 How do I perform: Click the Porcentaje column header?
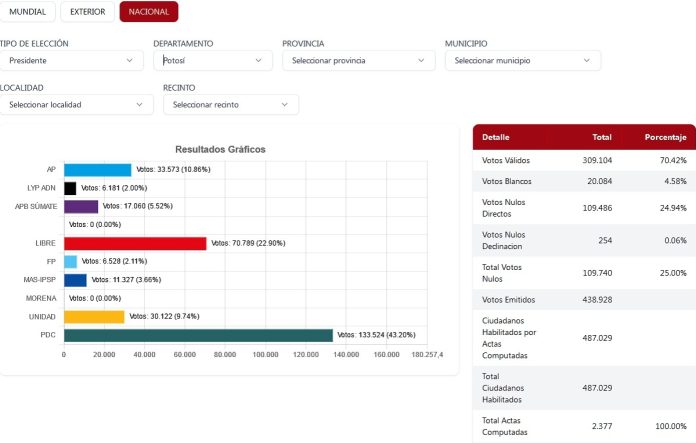pyautogui.click(x=664, y=137)
